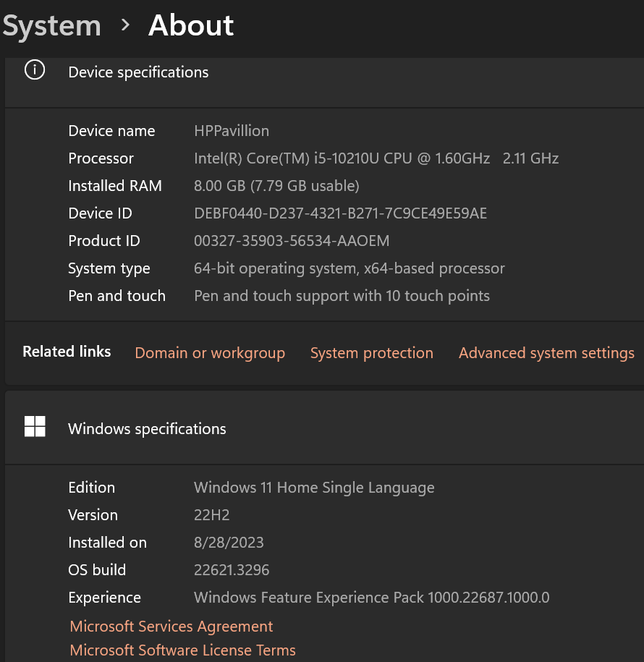Click the Installed RAM value
This screenshot has height=662, width=644.
point(276,186)
